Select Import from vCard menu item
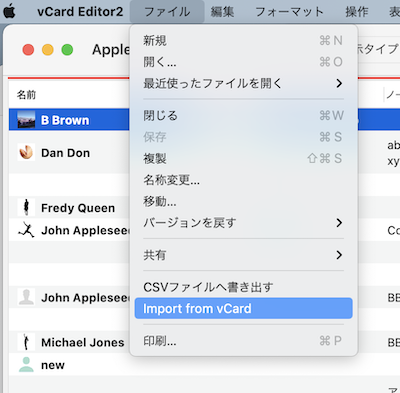Viewport: 400px width, 393px height. click(x=244, y=308)
